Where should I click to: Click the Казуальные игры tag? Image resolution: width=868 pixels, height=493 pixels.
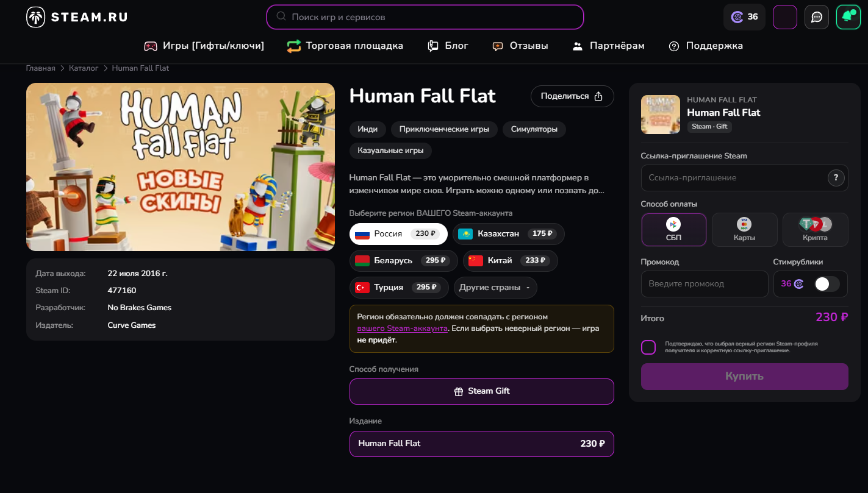pyautogui.click(x=390, y=151)
